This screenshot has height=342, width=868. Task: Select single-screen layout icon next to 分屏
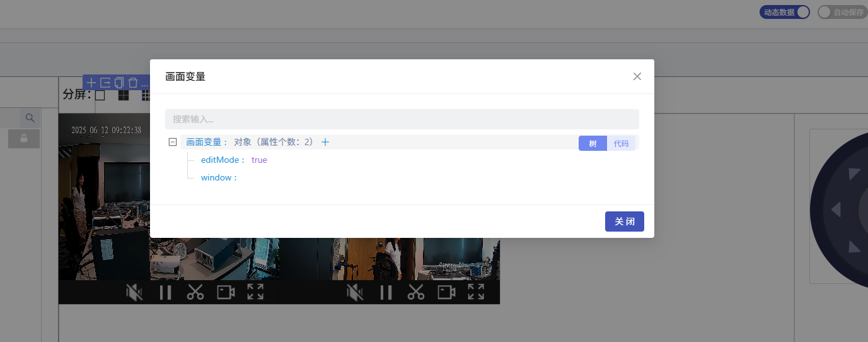(100, 95)
